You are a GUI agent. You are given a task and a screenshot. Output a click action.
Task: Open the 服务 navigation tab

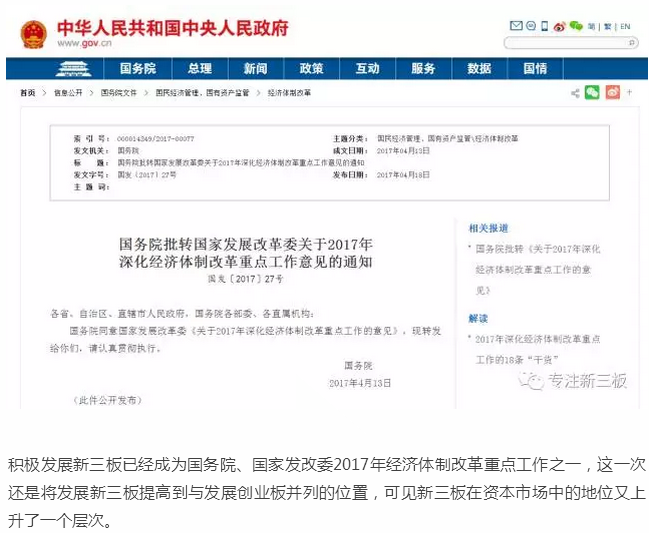click(x=423, y=68)
